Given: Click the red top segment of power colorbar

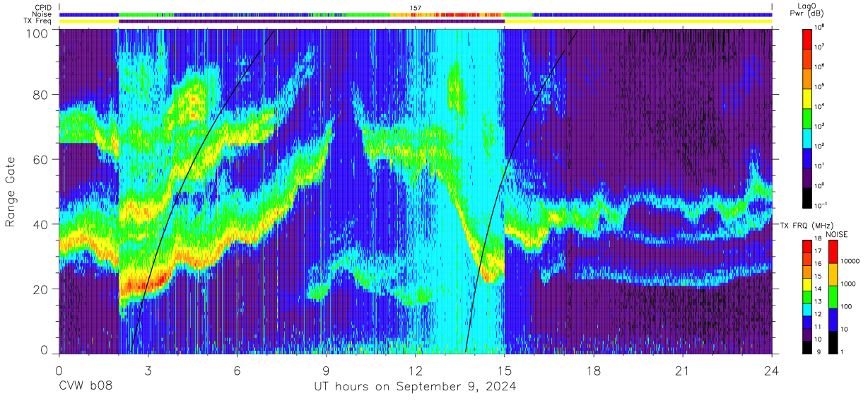Looking at the screenshot, I should (807, 37).
